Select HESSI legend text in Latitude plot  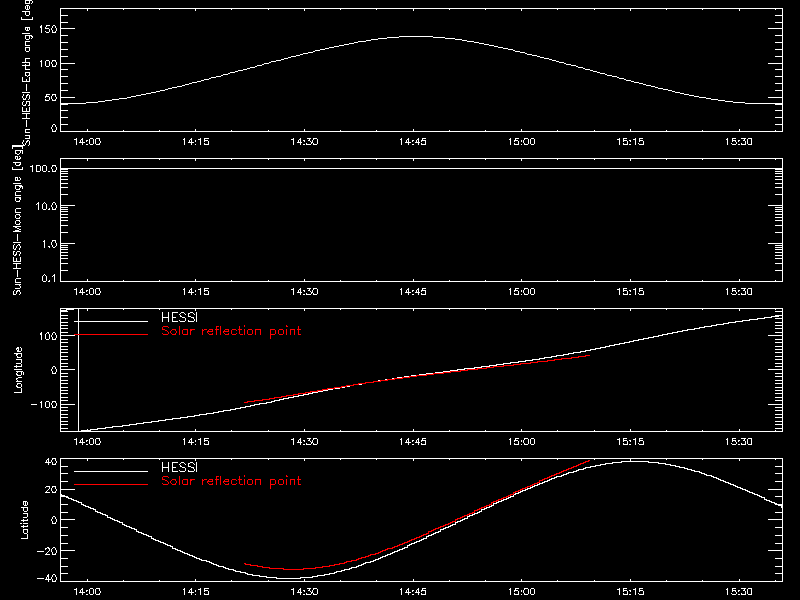(179, 467)
